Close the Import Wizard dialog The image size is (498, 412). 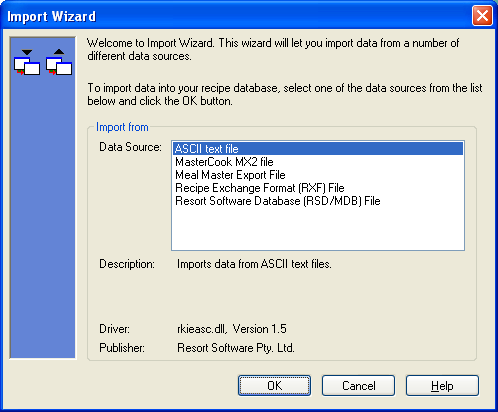coord(482,16)
